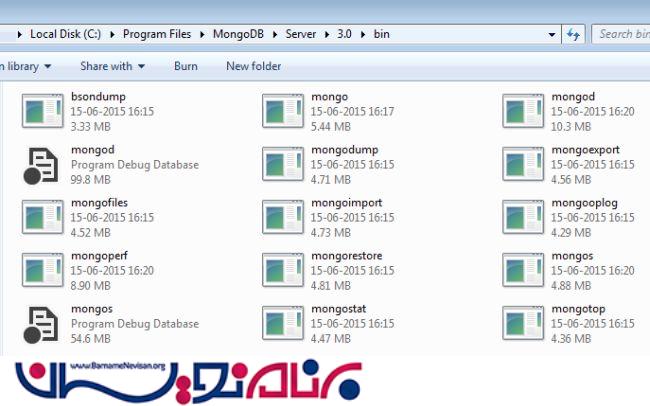Expand the arrow after Program Files
Viewport: 650px width, 406px height.
click(x=202, y=34)
